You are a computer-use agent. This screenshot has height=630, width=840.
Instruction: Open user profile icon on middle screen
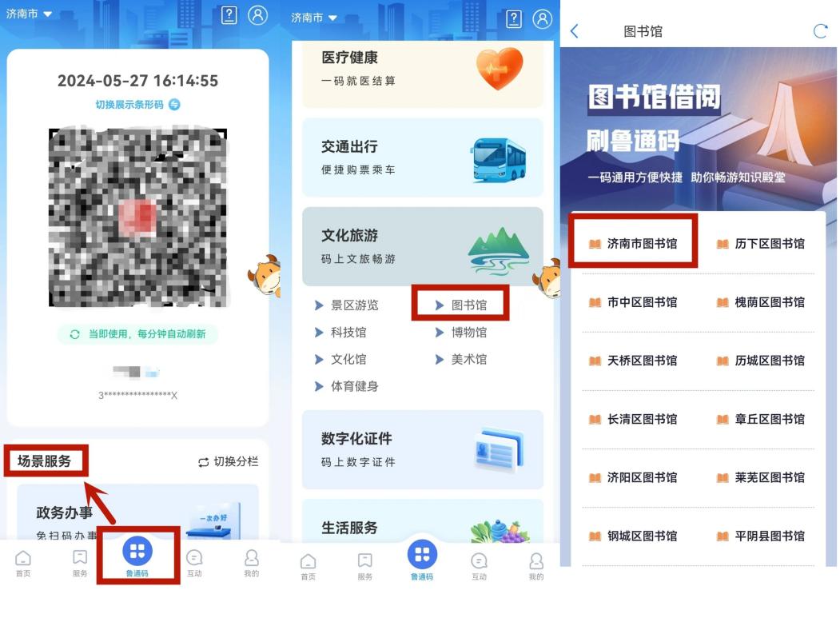click(x=543, y=18)
